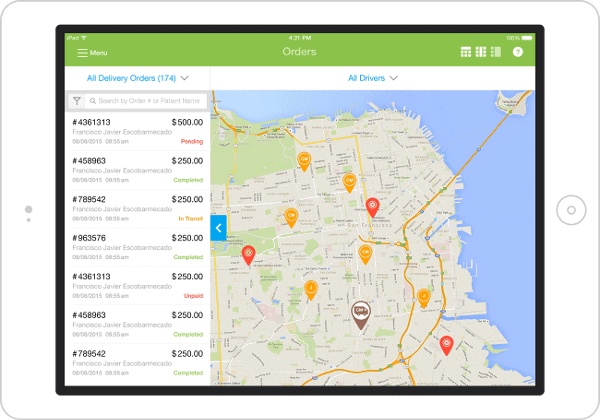Click the chevron next to All Drivers

(x=393, y=78)
